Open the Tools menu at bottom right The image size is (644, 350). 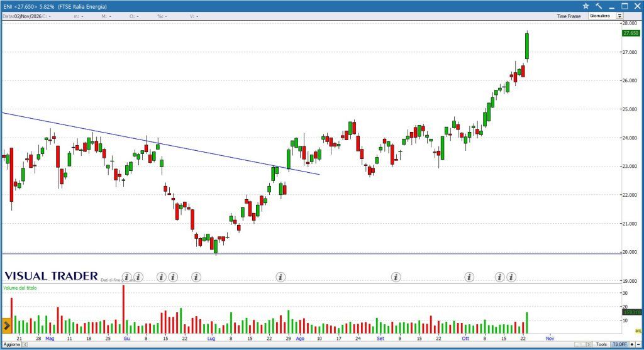[x=601, y=344]
